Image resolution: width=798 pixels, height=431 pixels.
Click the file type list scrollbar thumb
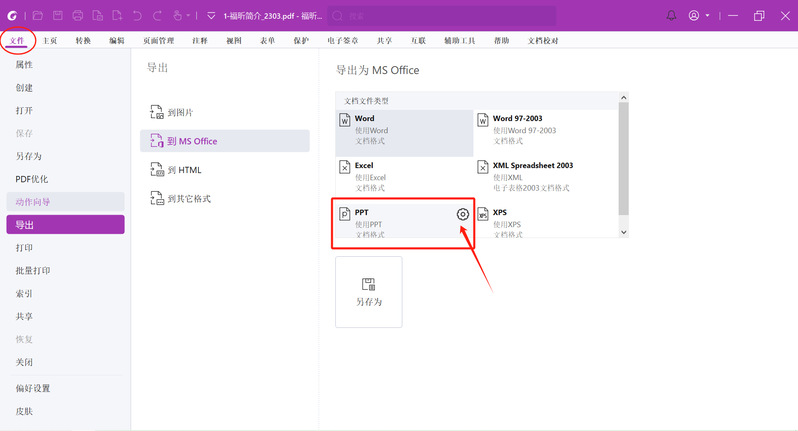click(623, 158)
